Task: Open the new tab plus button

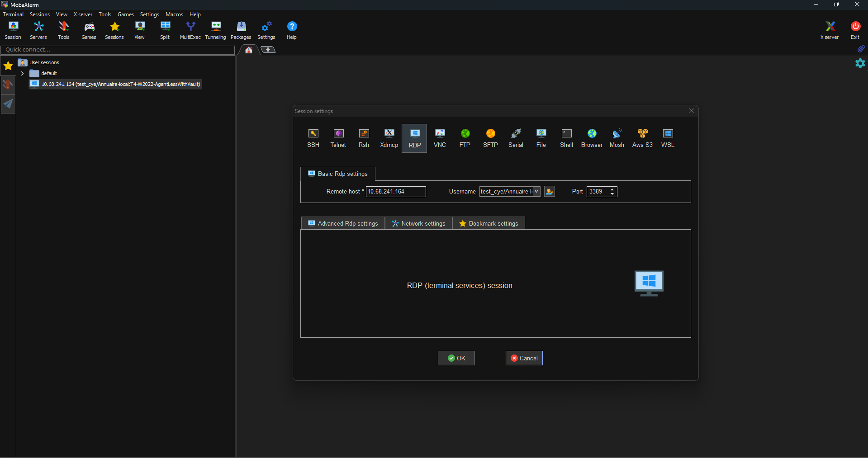Action: (x=268, y=50)
